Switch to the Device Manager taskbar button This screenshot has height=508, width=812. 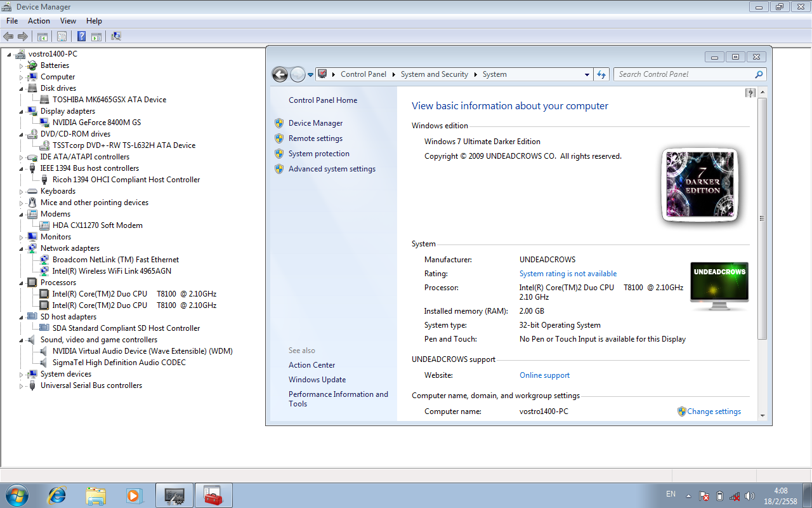[x=174, y=495]
